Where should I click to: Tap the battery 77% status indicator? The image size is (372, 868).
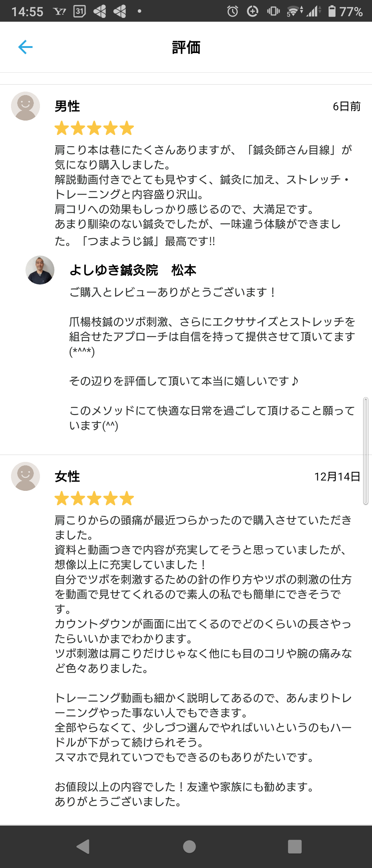(345, 11)
